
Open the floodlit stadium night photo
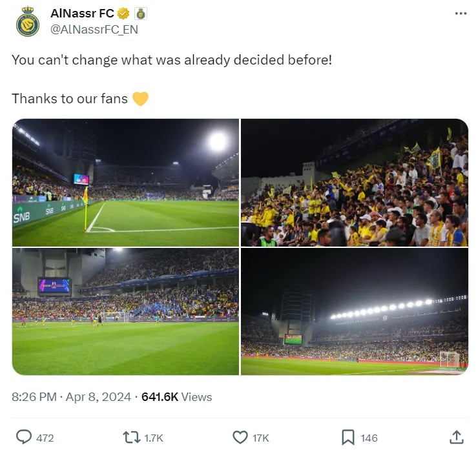(355, 312)
